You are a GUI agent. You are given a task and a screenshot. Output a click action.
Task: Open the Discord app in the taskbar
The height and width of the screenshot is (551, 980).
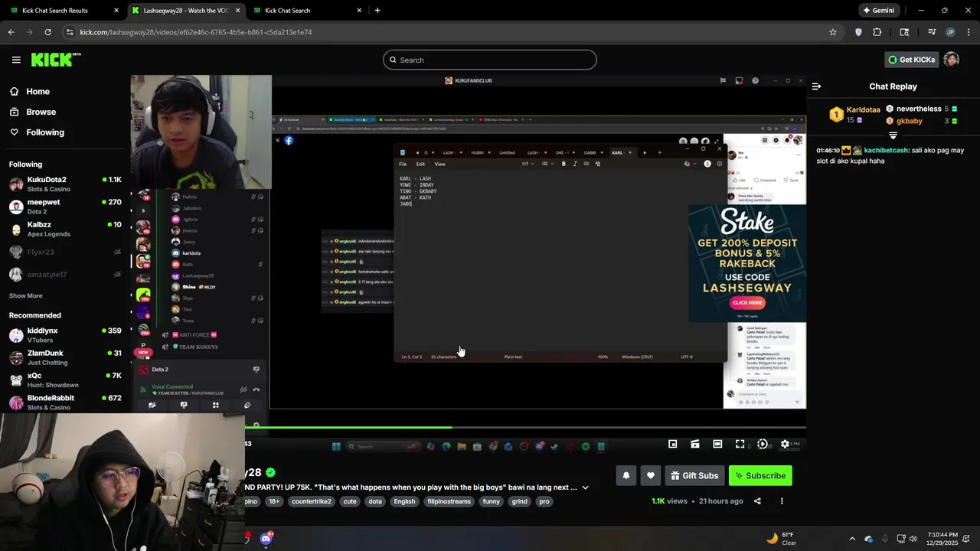tap(266, 538)
